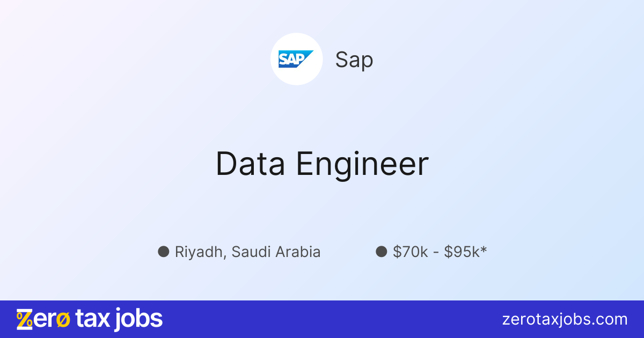Select the Riyadh, Saudi Arabia location text

click(x=247, y=252)
